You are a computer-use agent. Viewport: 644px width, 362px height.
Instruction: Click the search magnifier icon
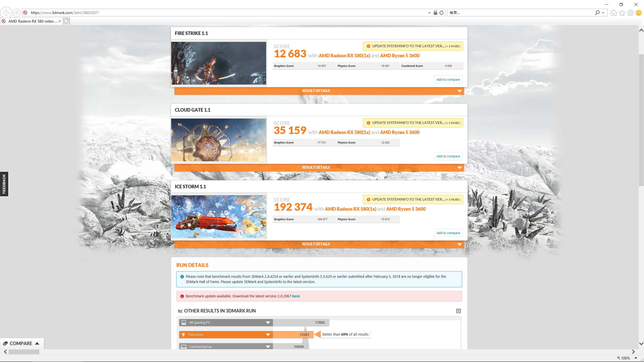pyautogui.click(x=597, y=13)
